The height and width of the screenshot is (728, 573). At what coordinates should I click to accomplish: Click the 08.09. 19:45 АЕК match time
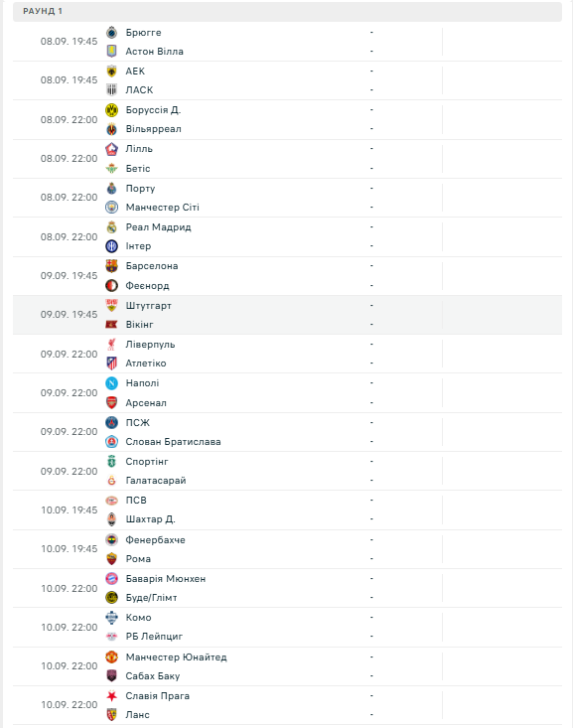point(69,79)
